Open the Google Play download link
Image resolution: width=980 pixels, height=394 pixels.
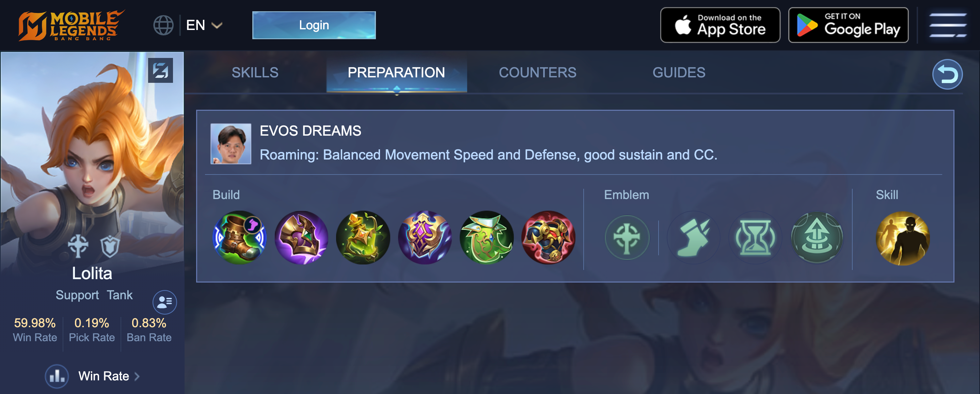[x=848, y=25]
